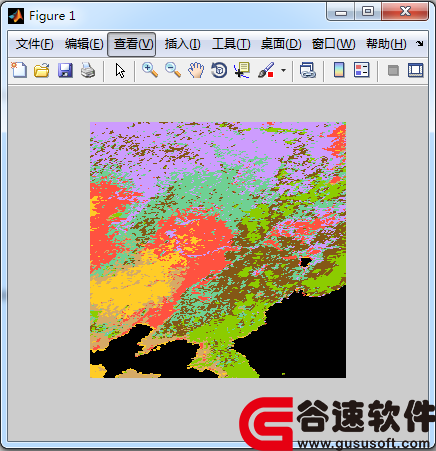The image size is (436, 451).
Task: Select the Zoom In magnifier tool
Action: pos(150,70)
